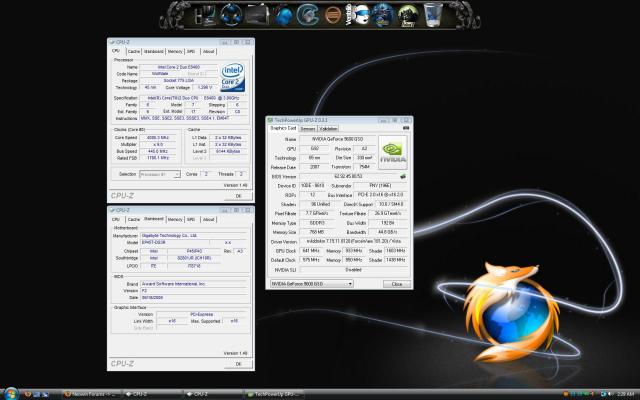Image resolution: width=640 pixels, height=400 pixels.
Task: Click the Mainboard Manufacturer Gigabyte field
Action: click(194, 236)
